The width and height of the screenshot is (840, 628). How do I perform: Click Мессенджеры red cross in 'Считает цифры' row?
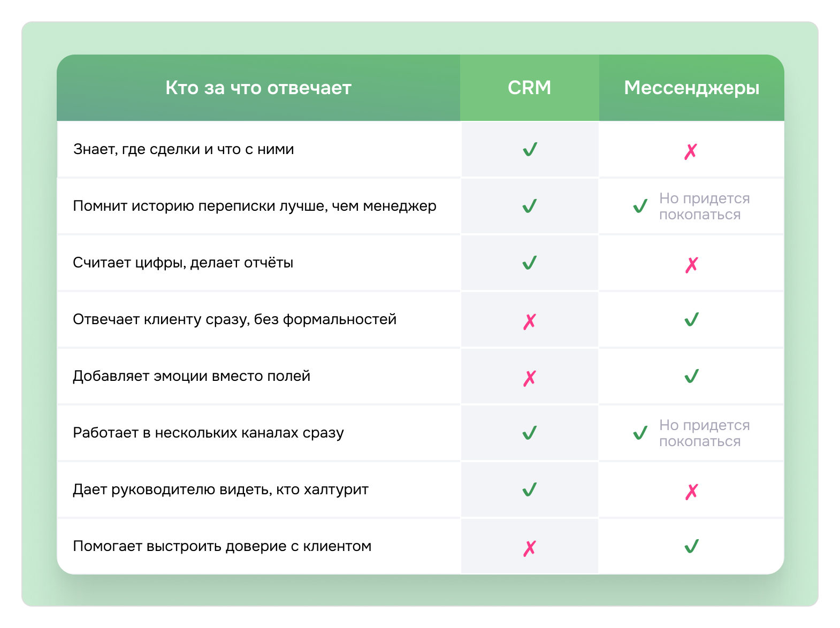coord(691,265)
